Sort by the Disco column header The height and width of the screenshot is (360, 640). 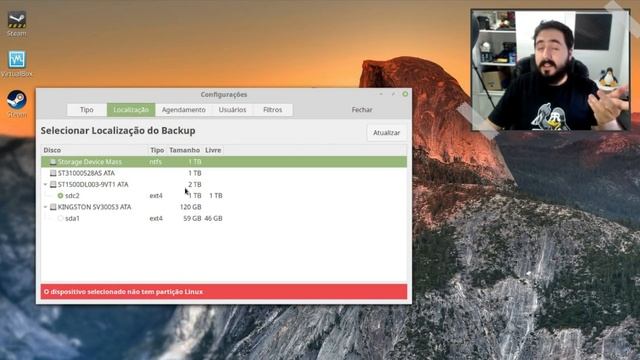94,150
